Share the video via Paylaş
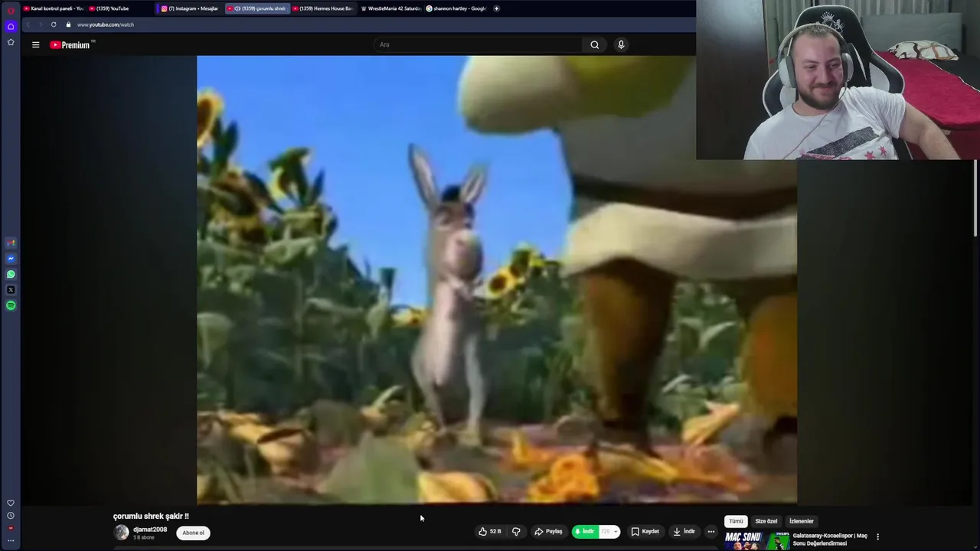Viewport: 980px width, 551px height. coord(548,531)
